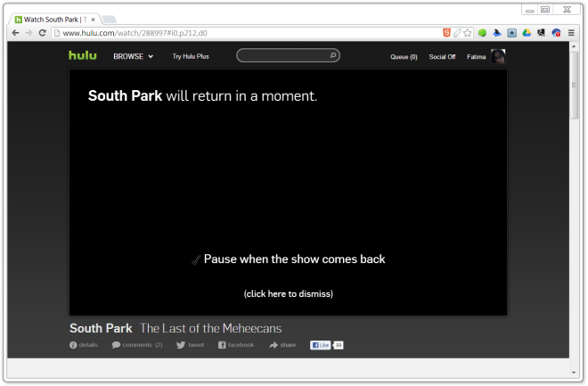
Task: Open the Fatima account menu
Action: click(476, 57)
